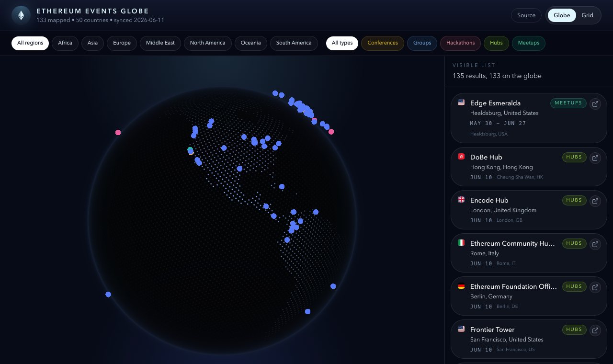The width and height of the screenshot is (613, 364).
Task: Open external link for Encode Hub
Action: point(595,201)
